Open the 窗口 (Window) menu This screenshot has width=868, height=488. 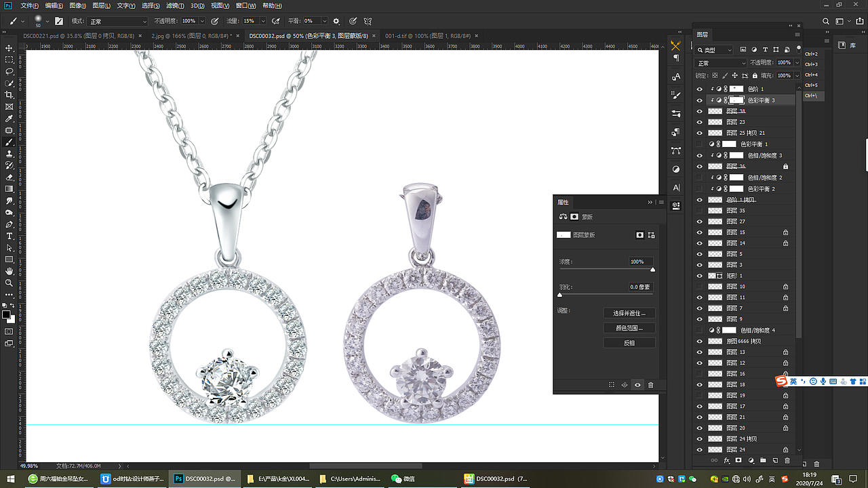tap(246, 5)
